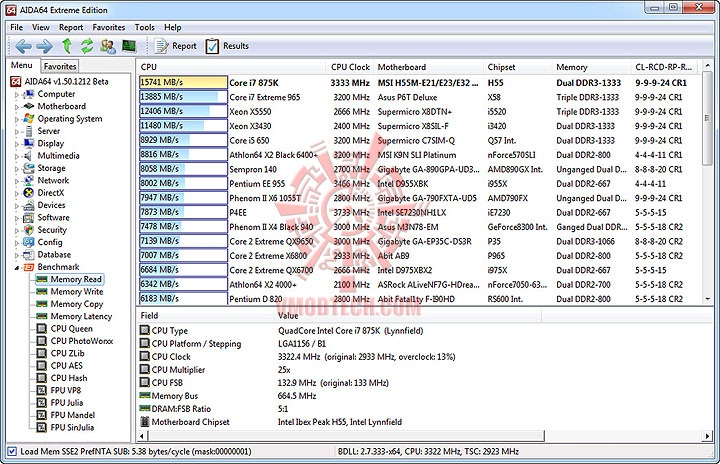The height and width of the screenshot is (464, 720).
Task: Open the Memory Write benchmark
Action: click(x=77, y=292)
